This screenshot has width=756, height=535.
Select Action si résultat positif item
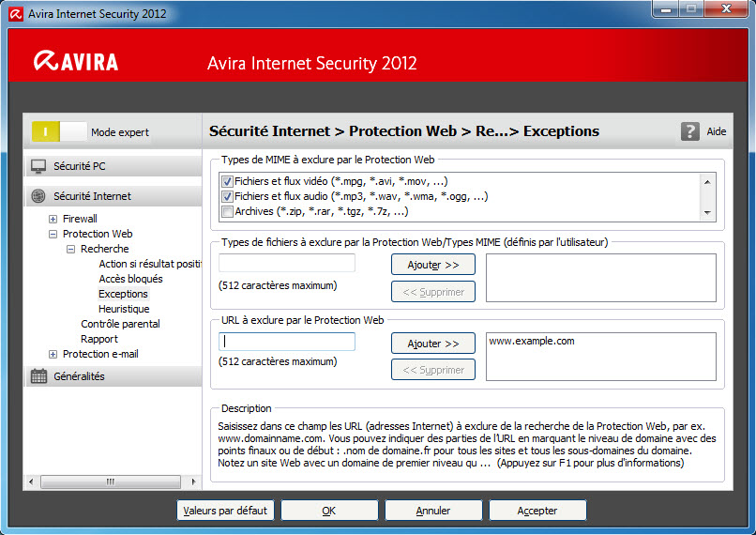pos(150,264)
